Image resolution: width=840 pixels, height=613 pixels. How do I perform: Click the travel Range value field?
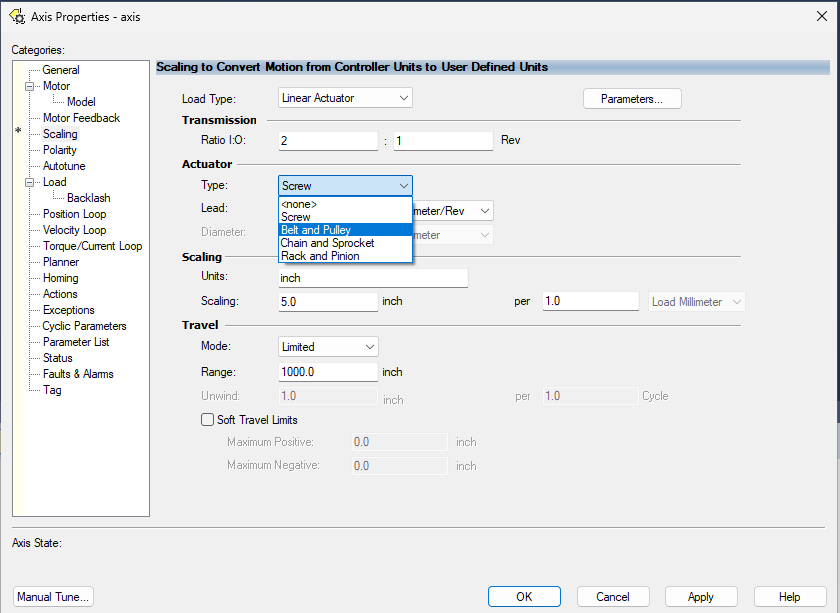327,372
